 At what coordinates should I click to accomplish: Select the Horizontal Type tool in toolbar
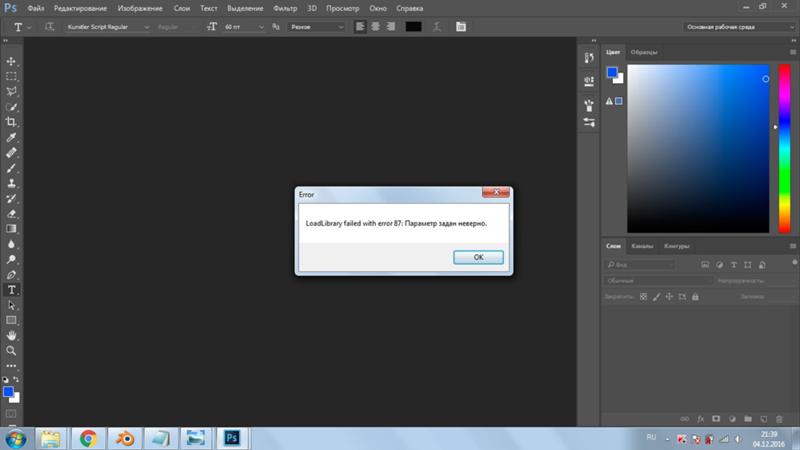point(11,290)
